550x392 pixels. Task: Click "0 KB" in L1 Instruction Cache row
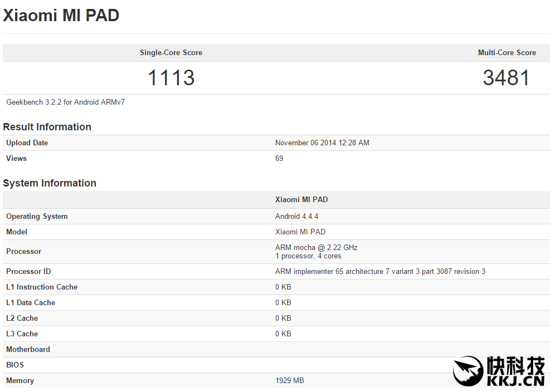click(x=283, y=287)
